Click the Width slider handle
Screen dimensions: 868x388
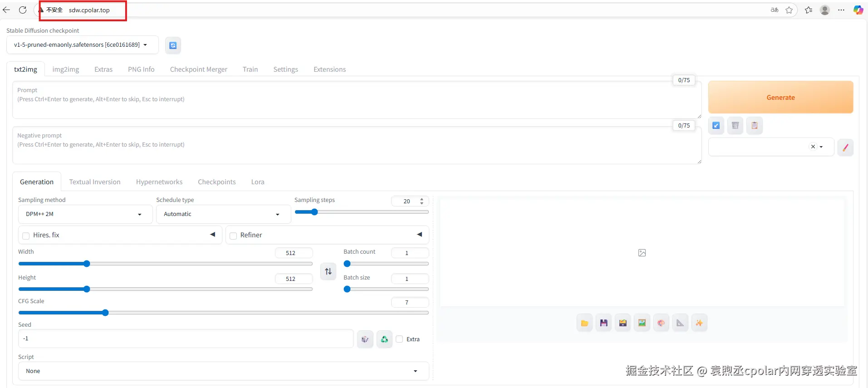(x=87, y=264)
